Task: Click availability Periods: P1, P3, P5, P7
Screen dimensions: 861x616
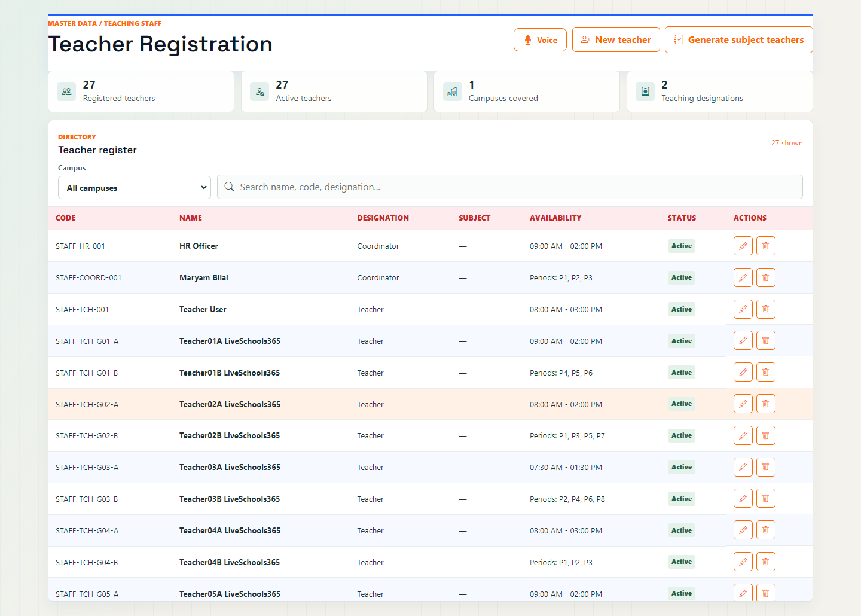Action: (567, 435)
